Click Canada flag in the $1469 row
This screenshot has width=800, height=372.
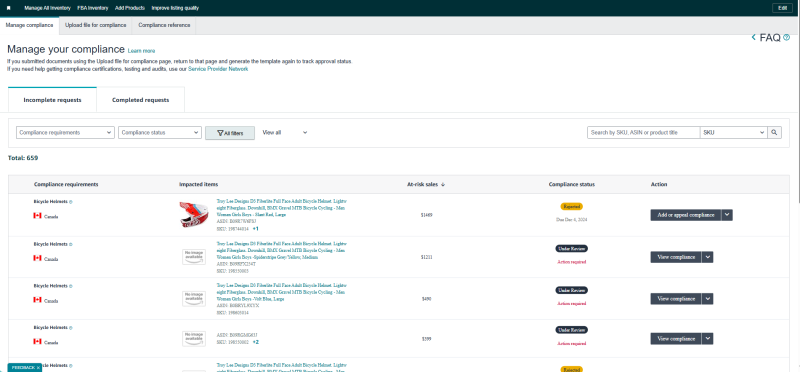click(x=37, y=216)
